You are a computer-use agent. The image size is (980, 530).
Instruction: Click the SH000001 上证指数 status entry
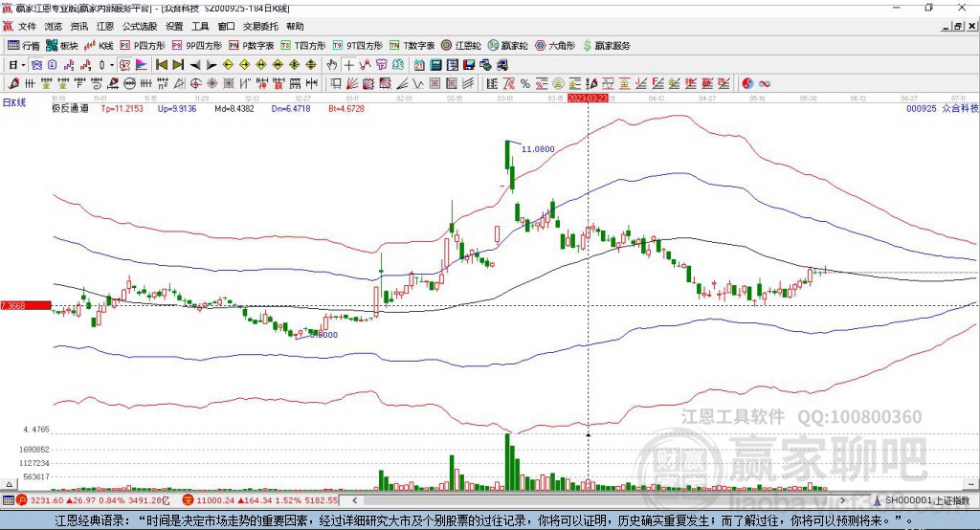click(923, 500)
